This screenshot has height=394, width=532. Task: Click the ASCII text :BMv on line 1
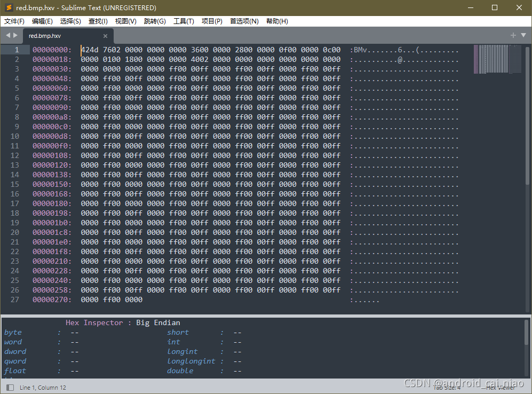click(358, 50)
